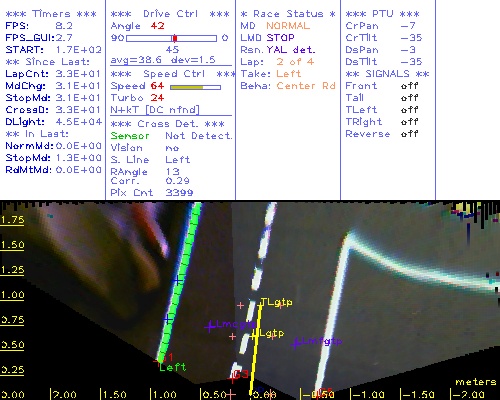
Task: Click the Lgtp yellow marker label
Action: coord(272,333)
